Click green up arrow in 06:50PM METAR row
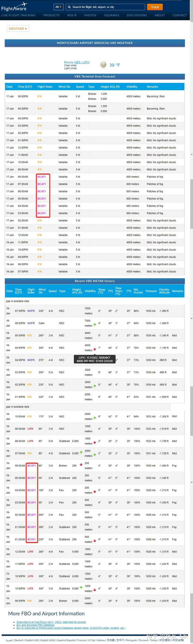The width and height of the screenshot is (193, 644). click(95, 325)
